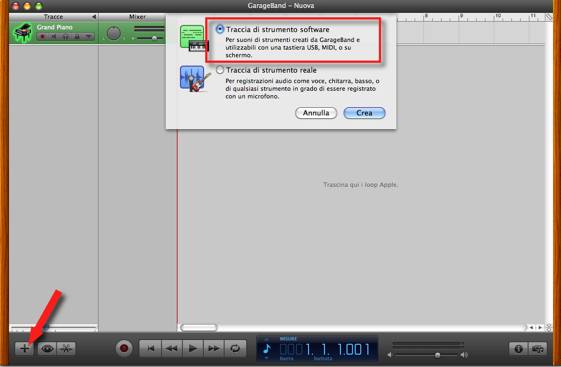Start recording with the red record button
Viewport: 561px width, 367px height.
click(x=124, y=348)
